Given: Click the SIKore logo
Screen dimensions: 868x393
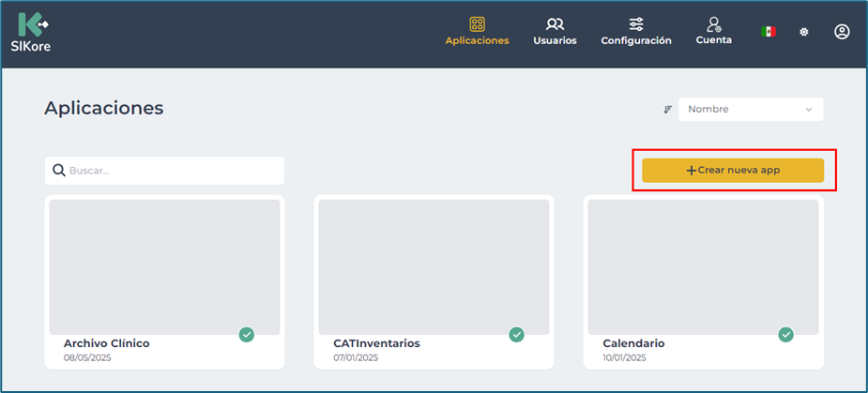Looking at the screenshot, I should tap(33, 32).
